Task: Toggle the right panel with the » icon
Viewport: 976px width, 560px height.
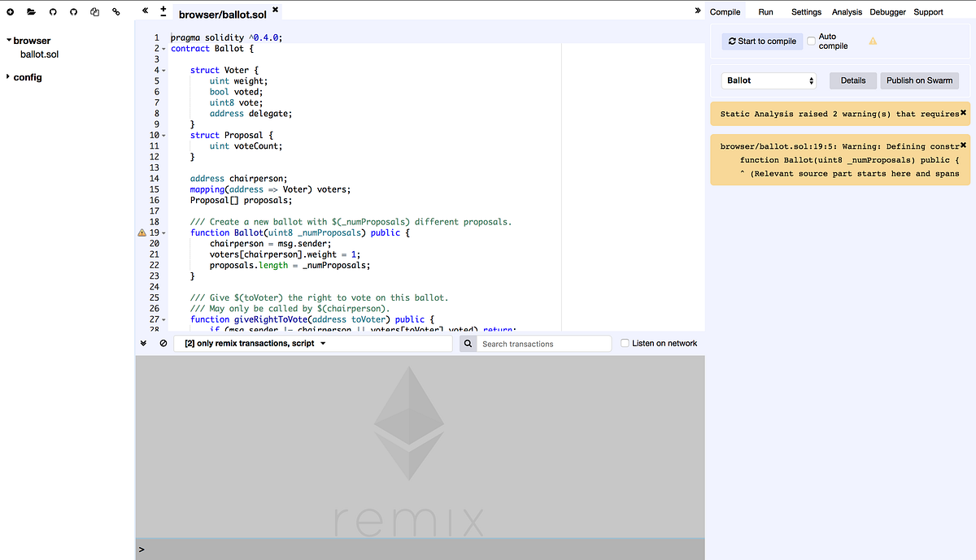Action: coord(698,11)
